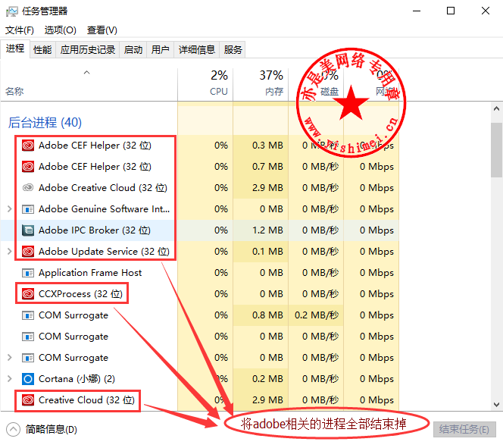
Task: Click the scrollbar up arrow
Action: click(x=496, y=109)
